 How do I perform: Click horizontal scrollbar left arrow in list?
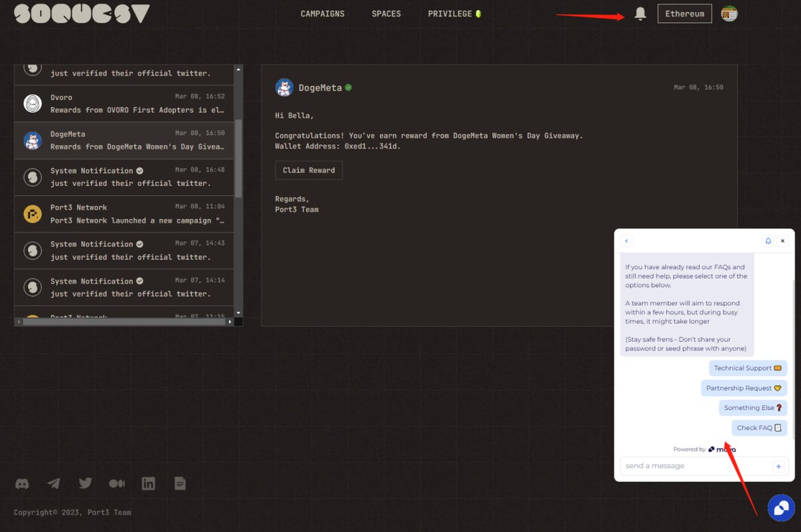point(19,322)
